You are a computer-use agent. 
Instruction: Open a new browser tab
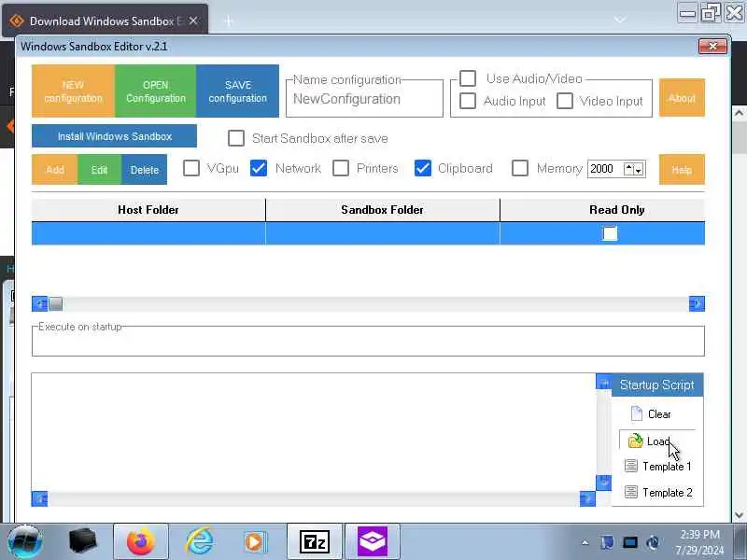click(x=229, y=21)
